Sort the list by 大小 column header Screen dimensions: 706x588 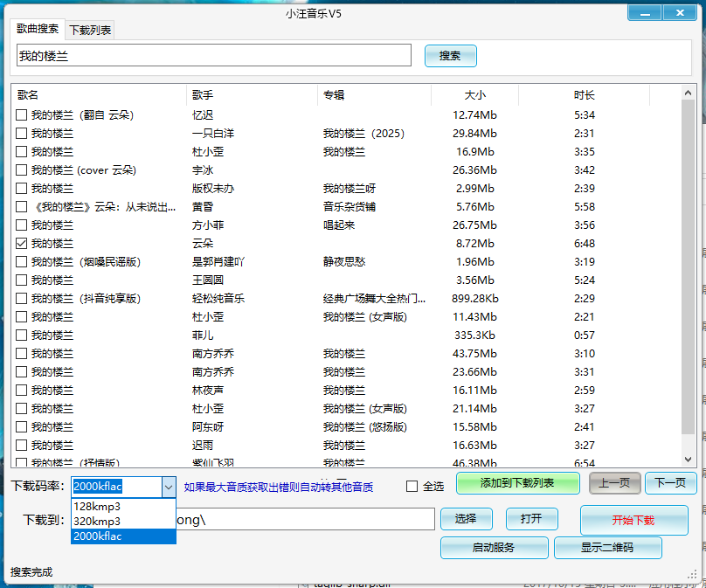(474, 94)
